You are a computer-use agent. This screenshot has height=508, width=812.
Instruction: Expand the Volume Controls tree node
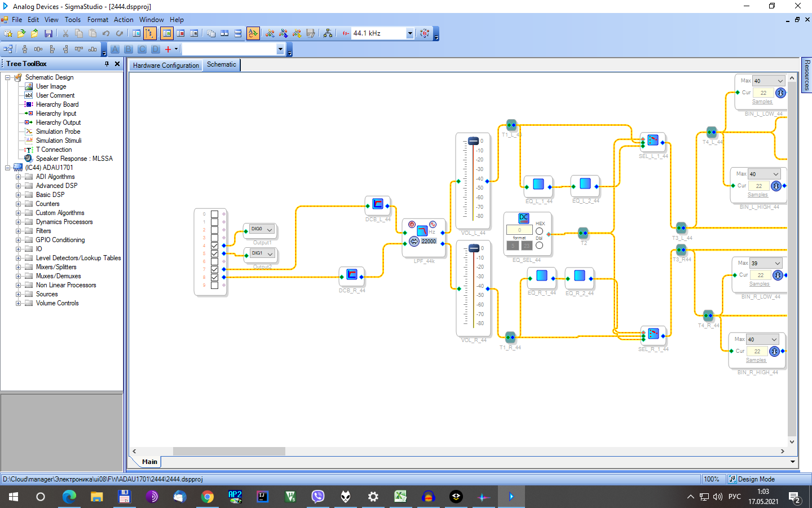pos(18,303)
